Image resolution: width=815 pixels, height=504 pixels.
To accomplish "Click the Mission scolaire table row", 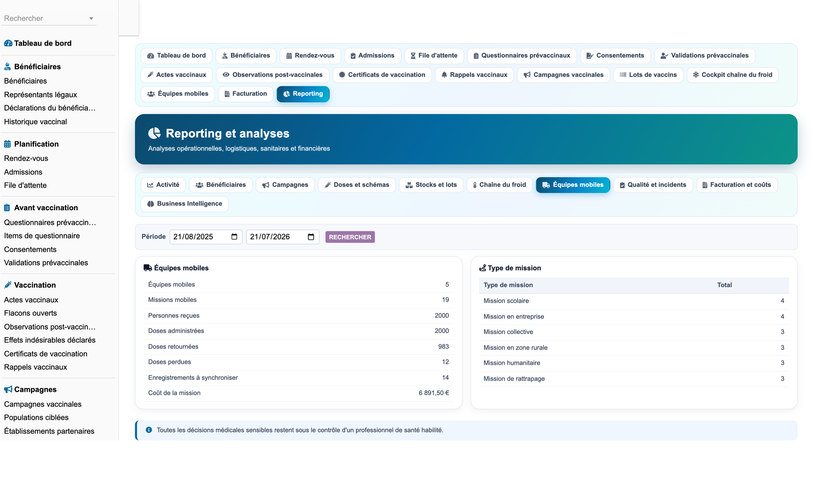I will point(634,301).
